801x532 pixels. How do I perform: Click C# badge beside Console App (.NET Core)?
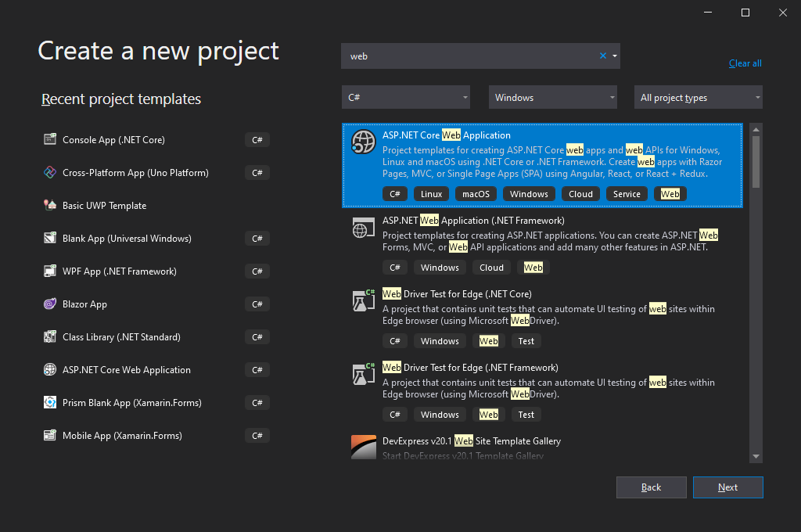[x=257, y=139]
